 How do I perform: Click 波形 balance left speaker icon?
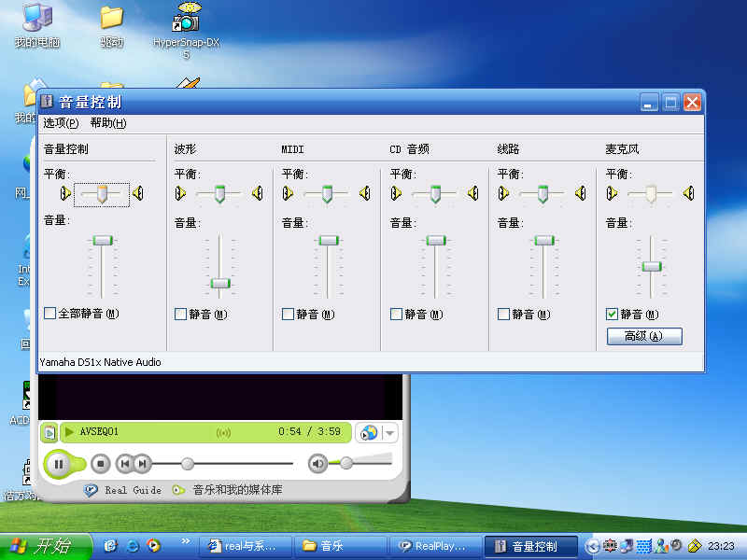click(180, 193)
